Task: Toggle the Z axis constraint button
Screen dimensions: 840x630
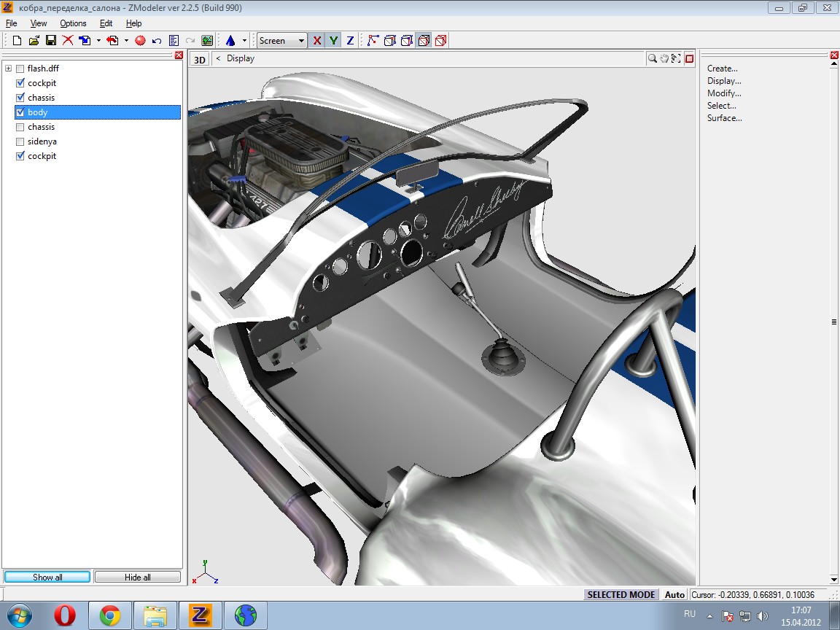Action: coord(350,41)
